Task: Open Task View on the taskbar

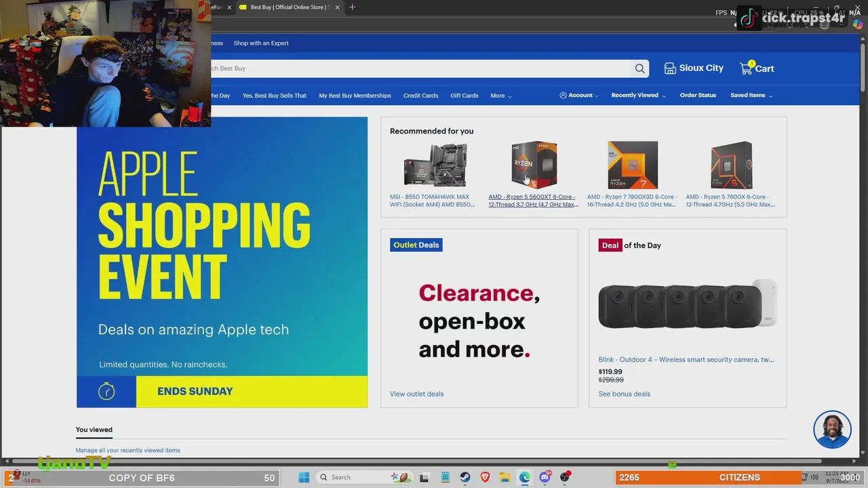Action: 424,478
